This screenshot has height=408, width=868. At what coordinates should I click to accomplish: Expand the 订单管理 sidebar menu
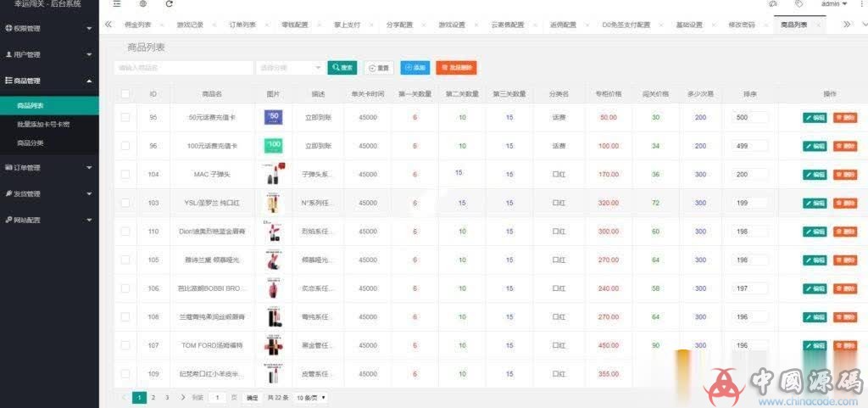[x=49, y=167]
